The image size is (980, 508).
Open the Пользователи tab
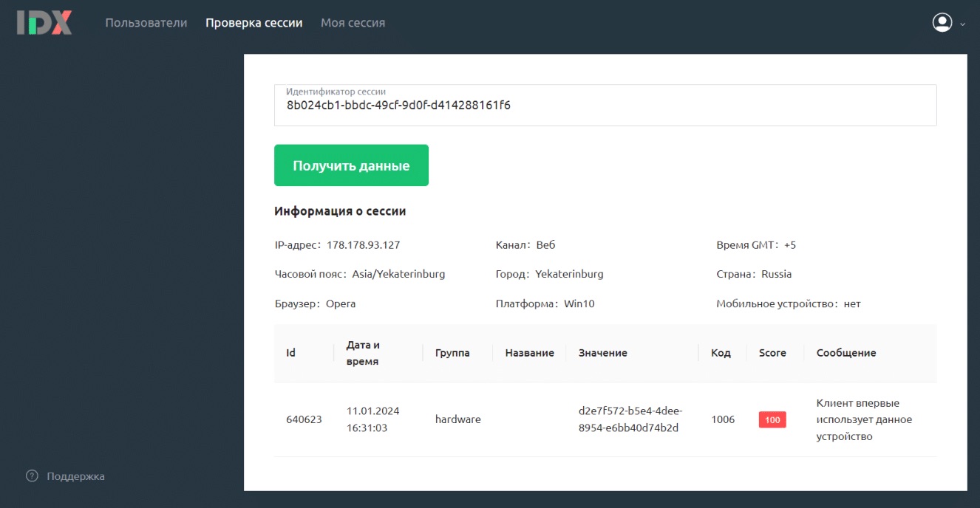tap(146, 23)
